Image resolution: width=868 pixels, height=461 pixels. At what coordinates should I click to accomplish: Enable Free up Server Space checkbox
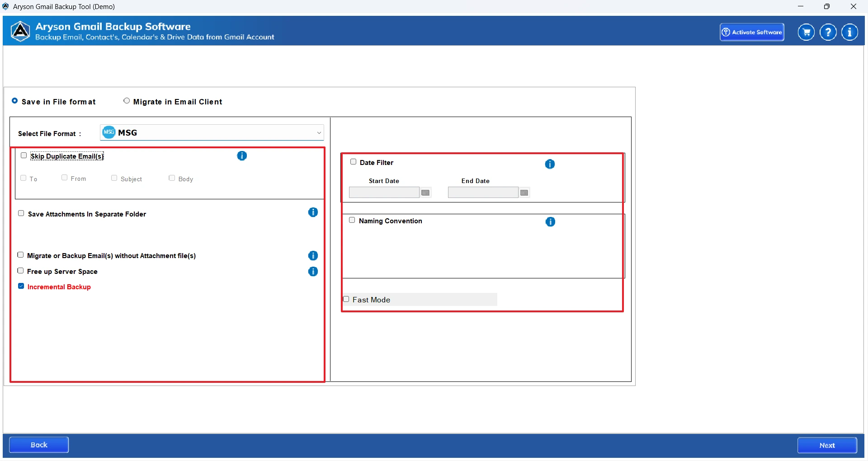[20, 271]
